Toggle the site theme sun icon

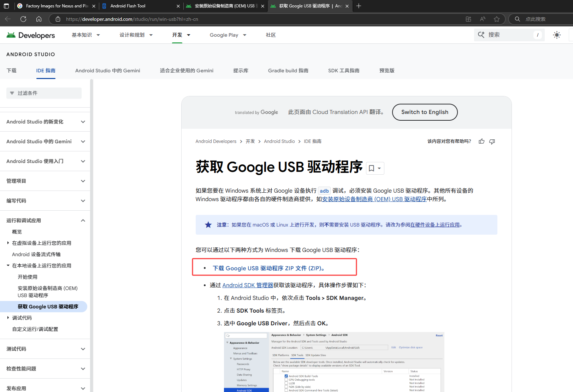point(557,35)
